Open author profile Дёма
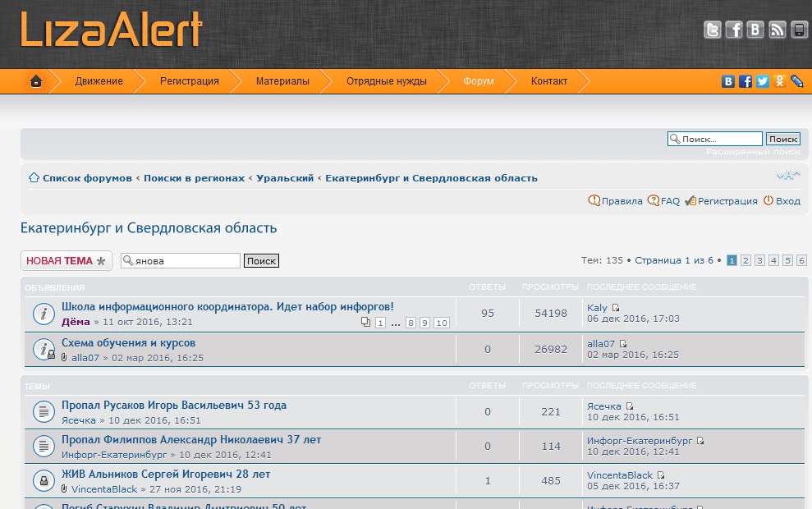 click(76, 322)
